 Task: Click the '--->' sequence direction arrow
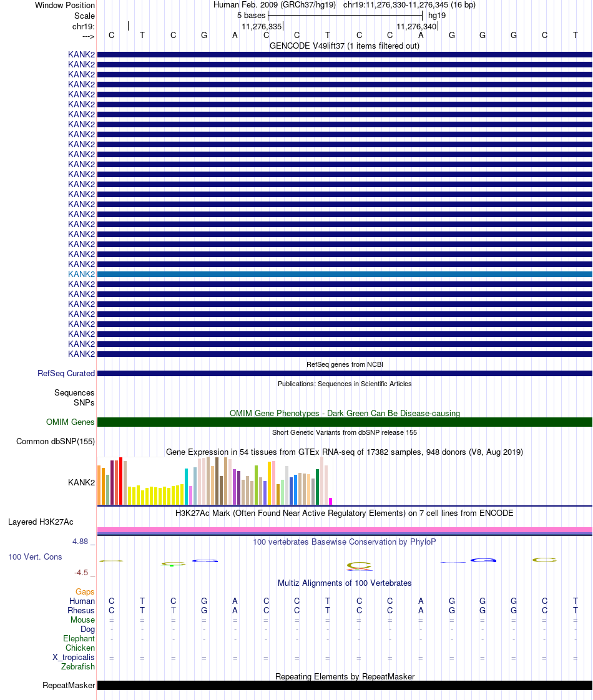point(89,37)
